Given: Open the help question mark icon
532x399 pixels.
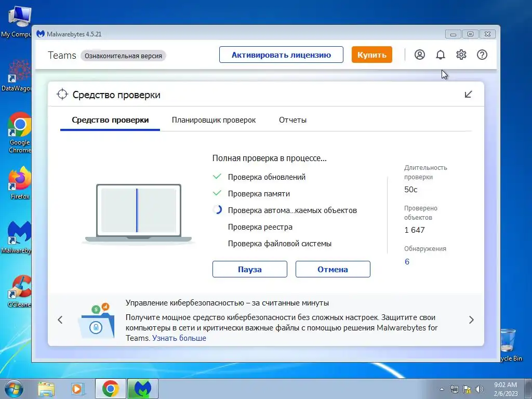Looking at the screenshot, I should 482,55.
